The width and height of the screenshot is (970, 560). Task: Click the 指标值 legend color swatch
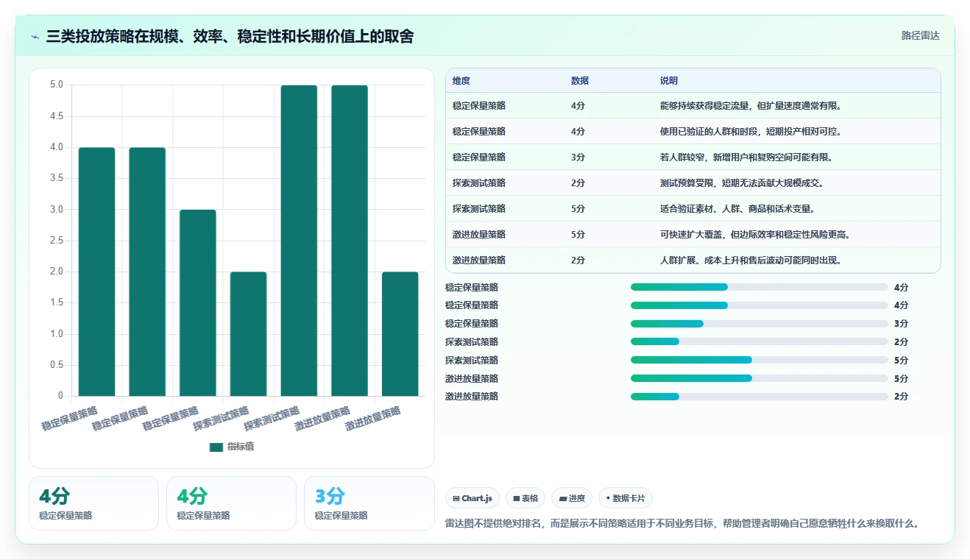tap(216, 447)
